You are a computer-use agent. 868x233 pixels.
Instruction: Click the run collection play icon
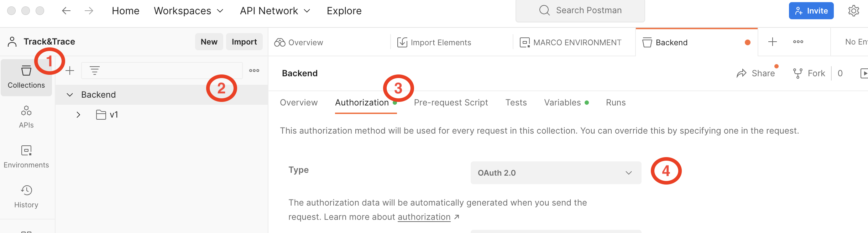click(x=864, y=73)
